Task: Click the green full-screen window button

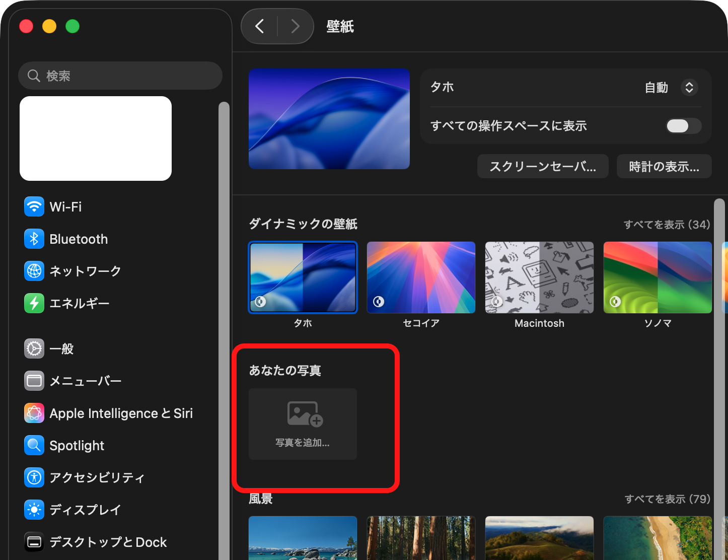Action: 72,26
